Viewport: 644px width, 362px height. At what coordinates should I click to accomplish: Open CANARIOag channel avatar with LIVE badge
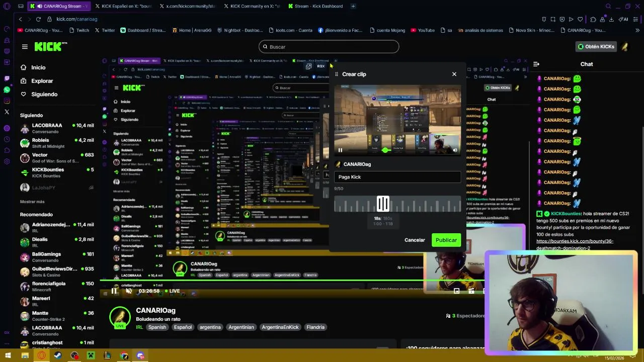[120, 318]
